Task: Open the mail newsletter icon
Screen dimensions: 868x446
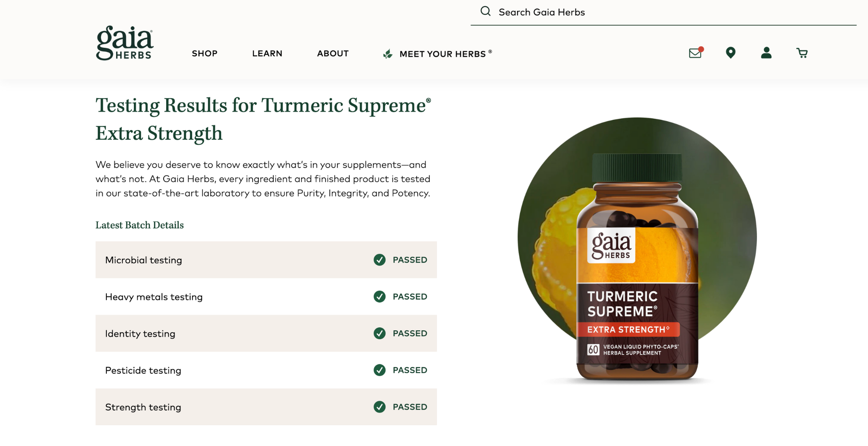Action: tap(696, 53)
